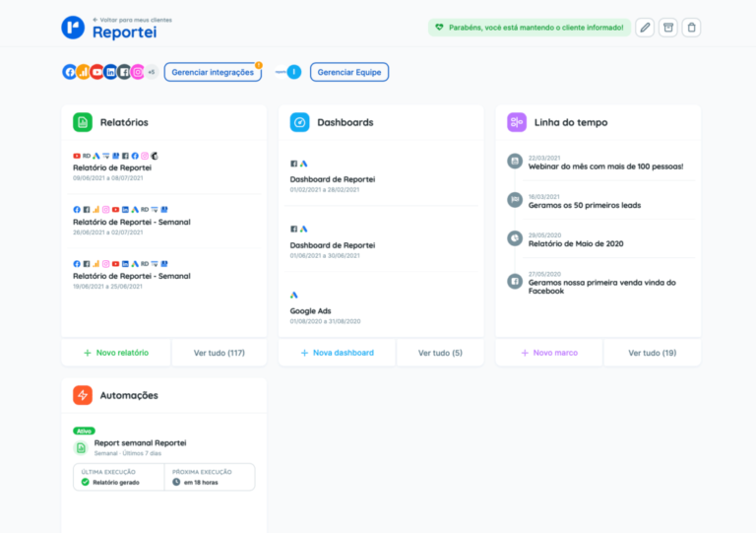This screenshot has height=533, width=756.
Task: Click the Facebook Ads integration icon in top row
Action: tap(124, 72)
